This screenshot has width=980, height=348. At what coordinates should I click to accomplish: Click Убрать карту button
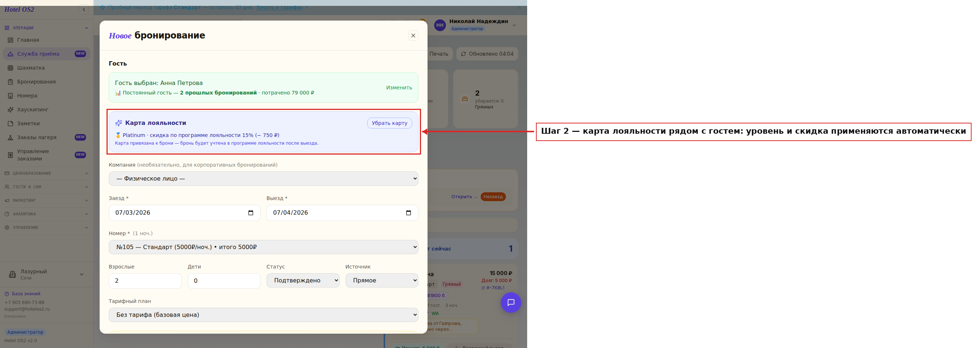[x=389, y=123]
